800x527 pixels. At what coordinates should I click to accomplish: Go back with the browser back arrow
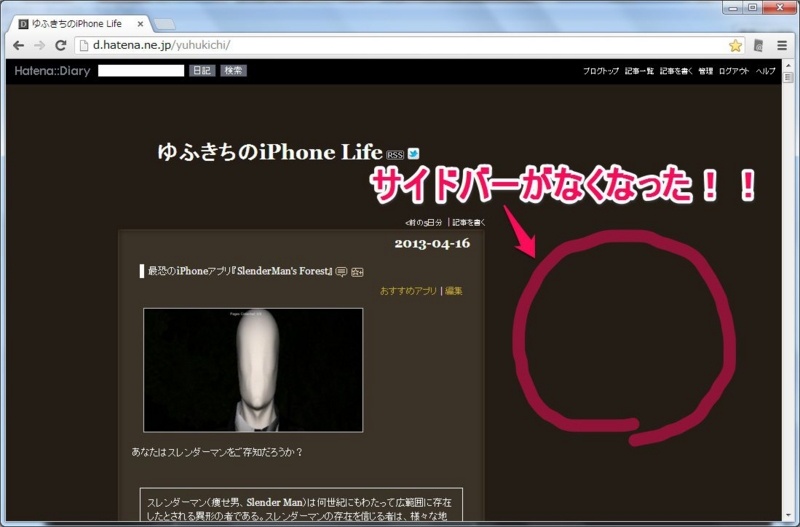18,45
